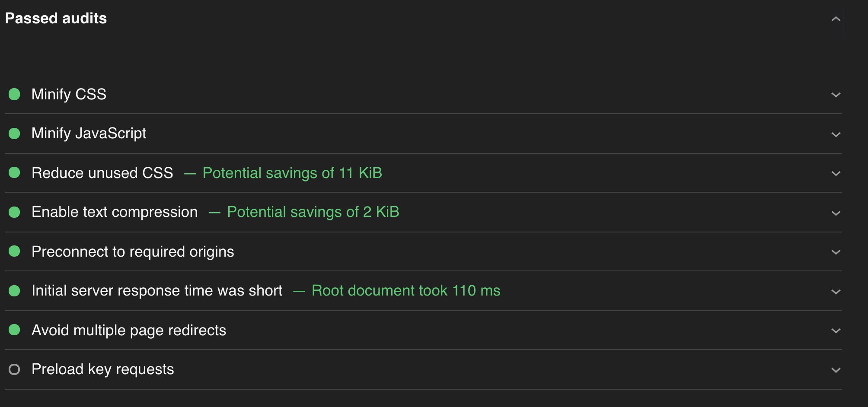Expand Avoid multiple page redirects chevron
Image resolution: width=868 pixels, height=407 pixels.
click(836, 331)
